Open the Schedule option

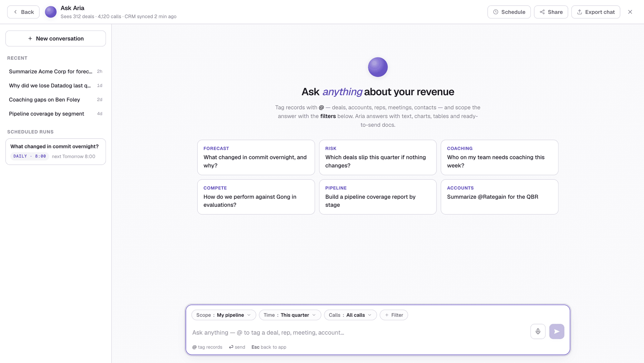pyautogui.click(x=509, y=12)
